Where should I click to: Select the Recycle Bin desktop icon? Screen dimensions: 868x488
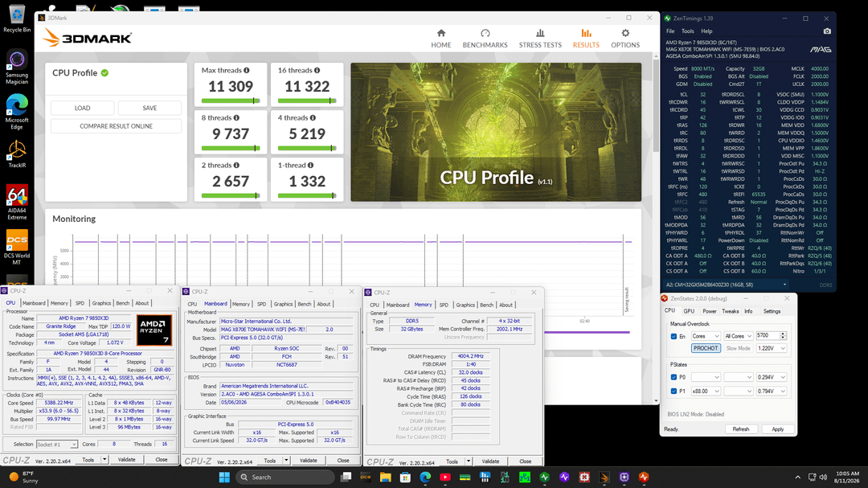coord(17,18)
